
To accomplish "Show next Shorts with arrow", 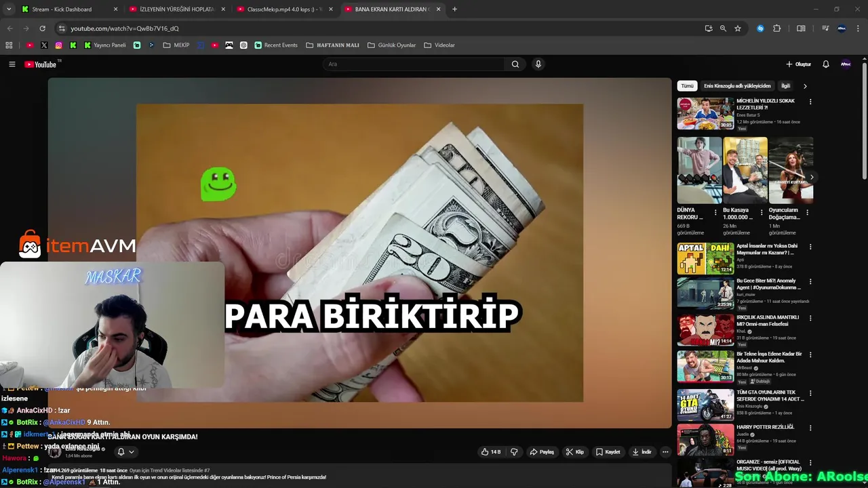I will tap(812, 178).
